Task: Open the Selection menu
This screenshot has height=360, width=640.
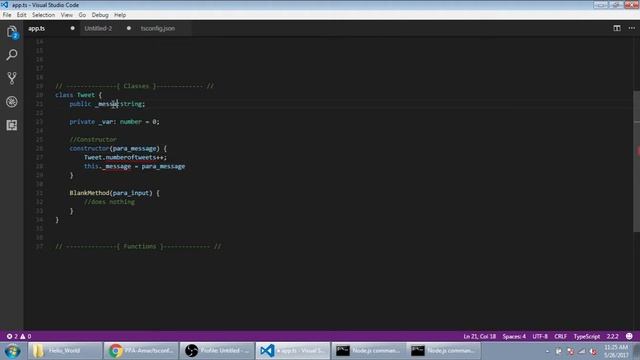Action: 43,15
